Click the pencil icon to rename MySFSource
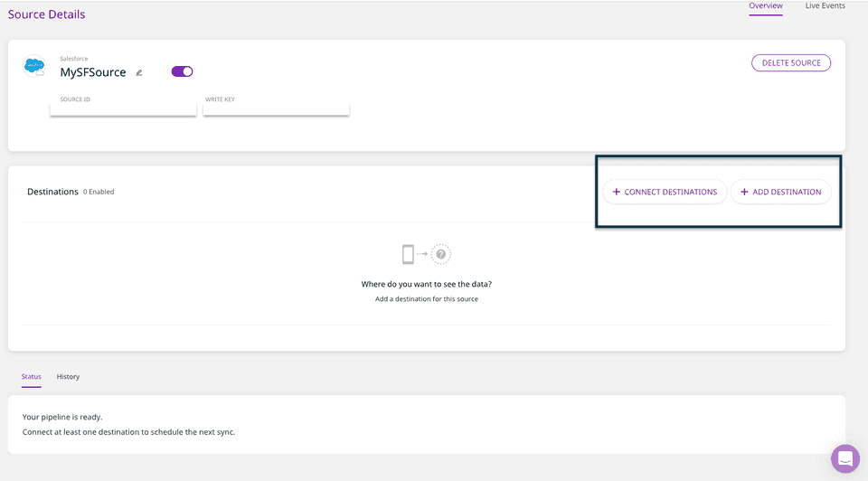This screenshot has width=868, height=481. (139, 72)
